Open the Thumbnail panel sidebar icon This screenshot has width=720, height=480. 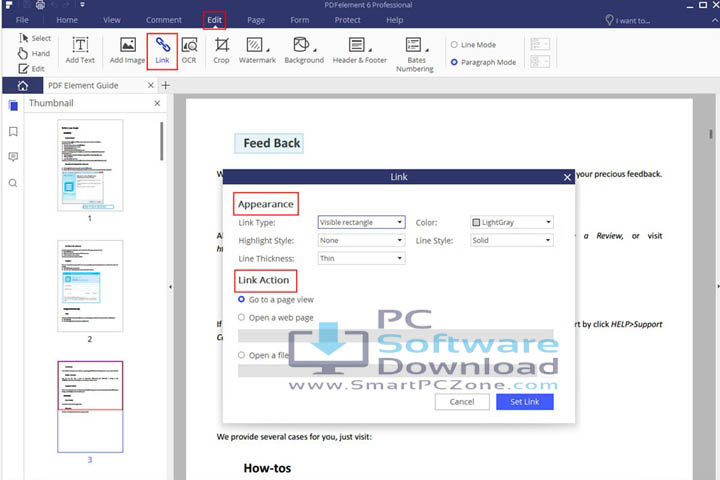tap(13, 106)
